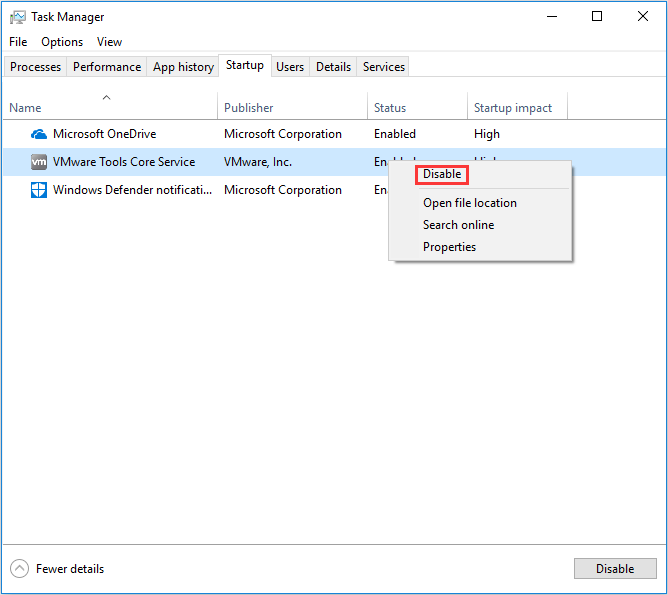
Task: Click the Fewer details link text
Action: 70,569
